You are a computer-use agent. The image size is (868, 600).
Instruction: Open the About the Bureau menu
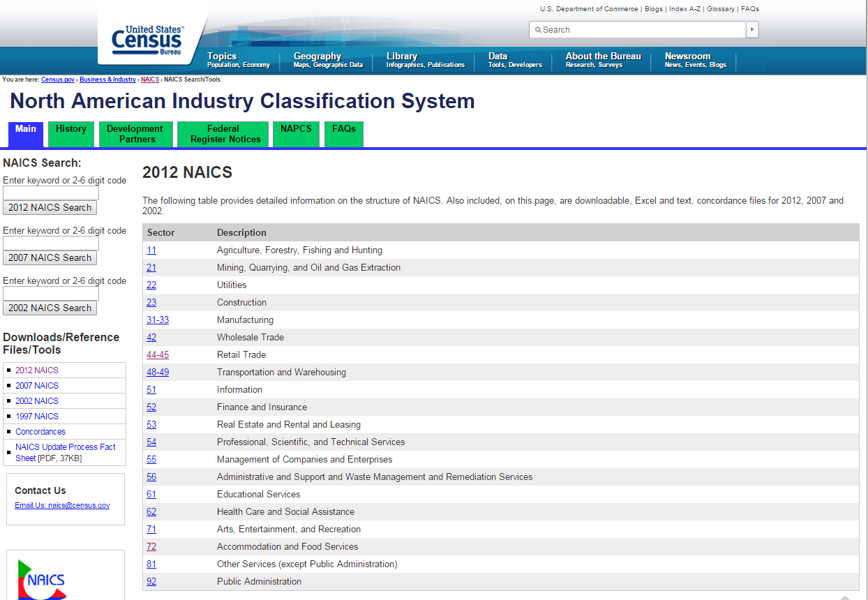[603, 60]
